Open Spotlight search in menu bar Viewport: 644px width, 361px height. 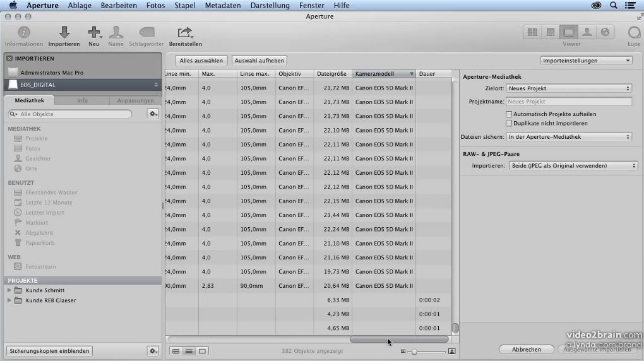614,5
